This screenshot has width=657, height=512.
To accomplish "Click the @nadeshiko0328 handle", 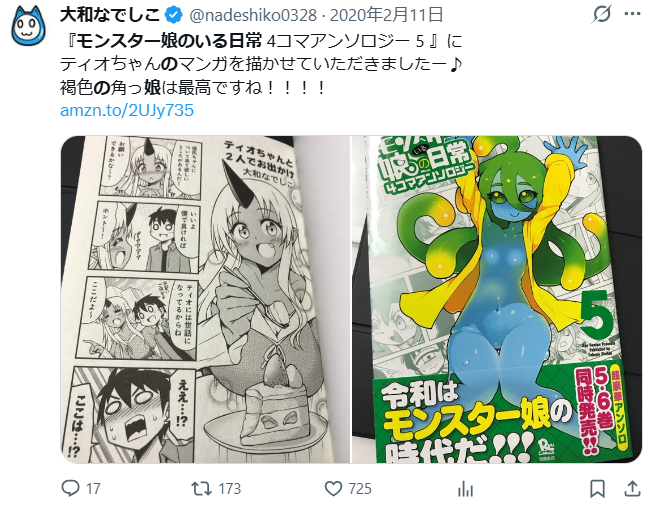I will (x=253, y=16).
